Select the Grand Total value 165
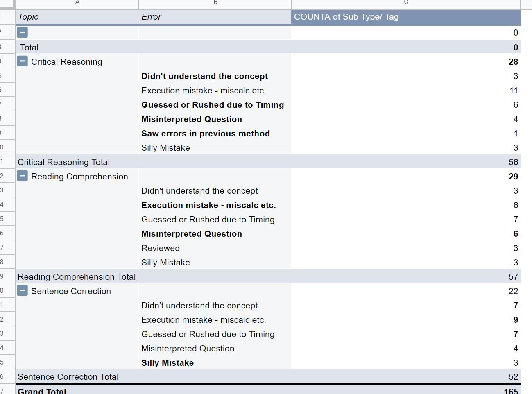The width and height of the screenshot is (532, 394). 511,391
